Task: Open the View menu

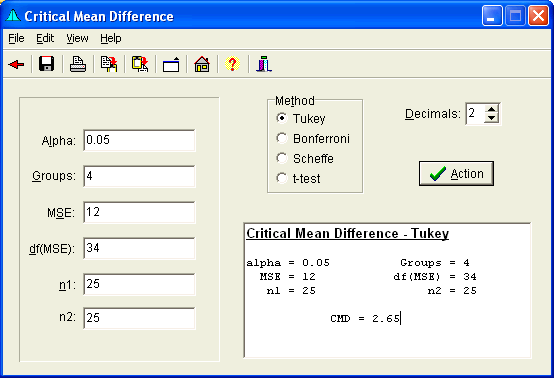Action: coord(77,38)
